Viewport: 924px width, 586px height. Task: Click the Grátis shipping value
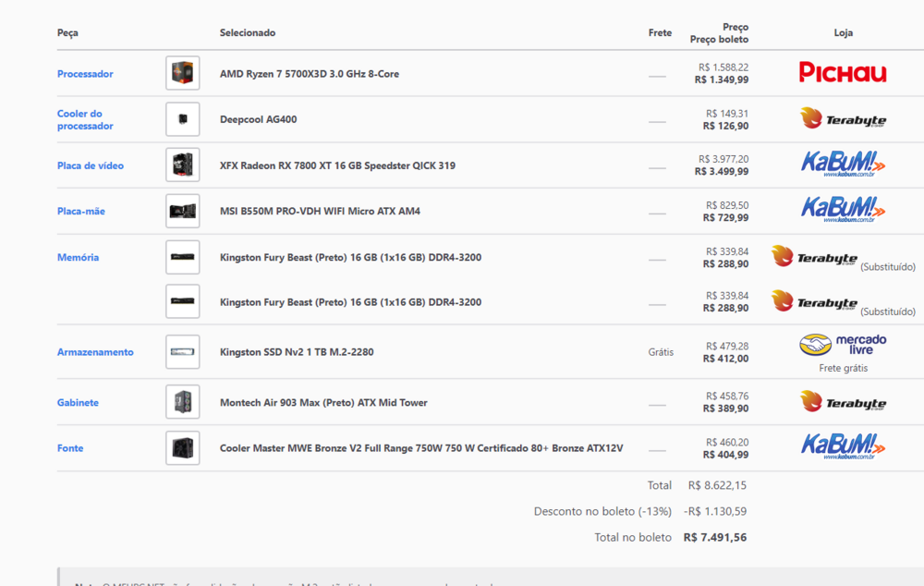[661, 352]
